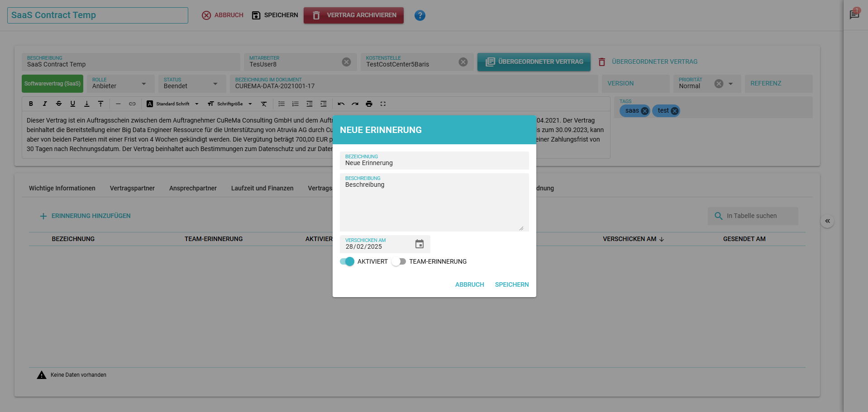
Task: Expand the Rolle dropdown showing Anbieter
Action: point(143,84)
